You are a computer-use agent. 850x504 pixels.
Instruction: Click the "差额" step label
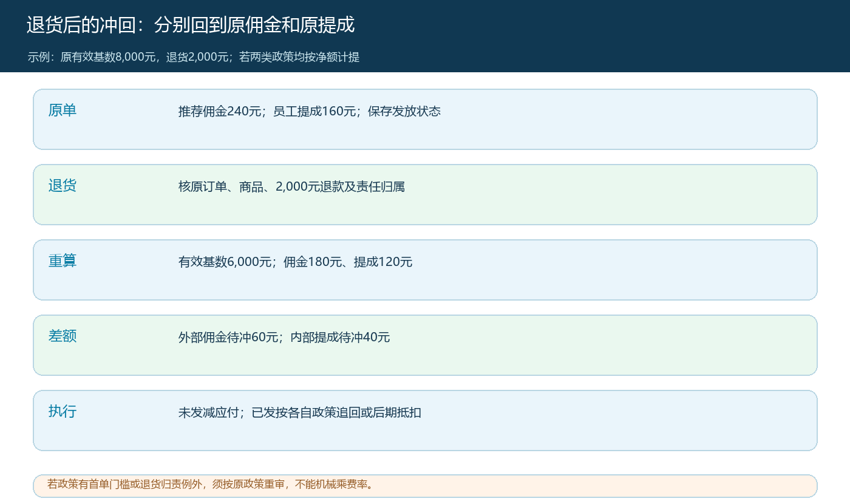coord(63,336)
